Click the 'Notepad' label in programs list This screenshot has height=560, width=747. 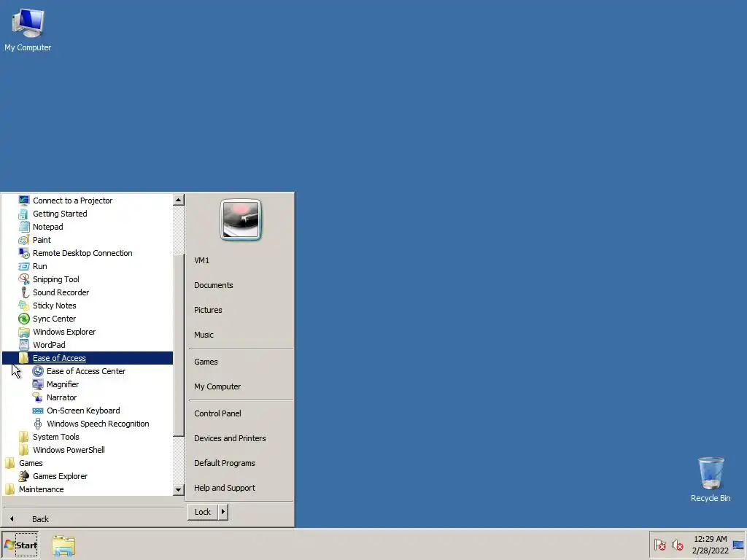point(47,227)
